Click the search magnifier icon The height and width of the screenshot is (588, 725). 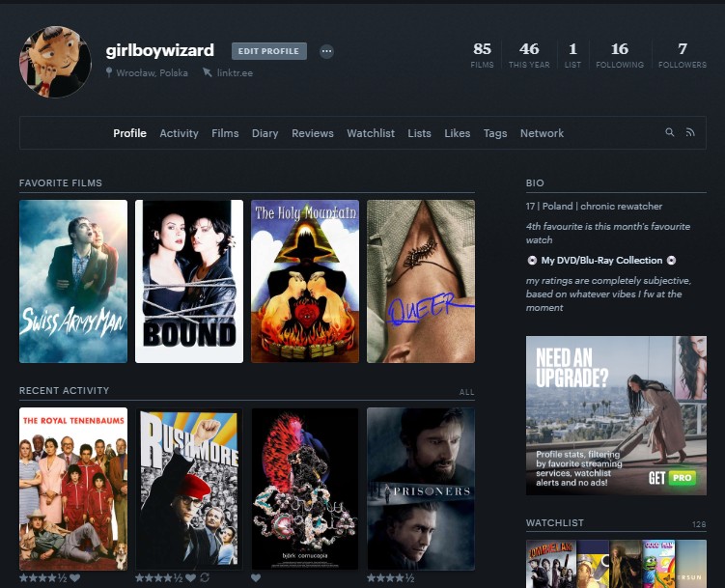(x=670, y=133)
